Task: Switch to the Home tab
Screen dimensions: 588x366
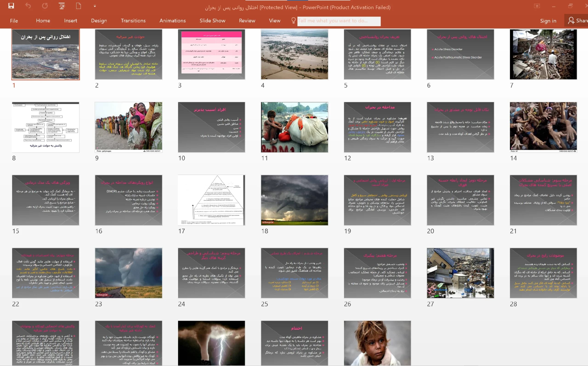Action: 43,21
